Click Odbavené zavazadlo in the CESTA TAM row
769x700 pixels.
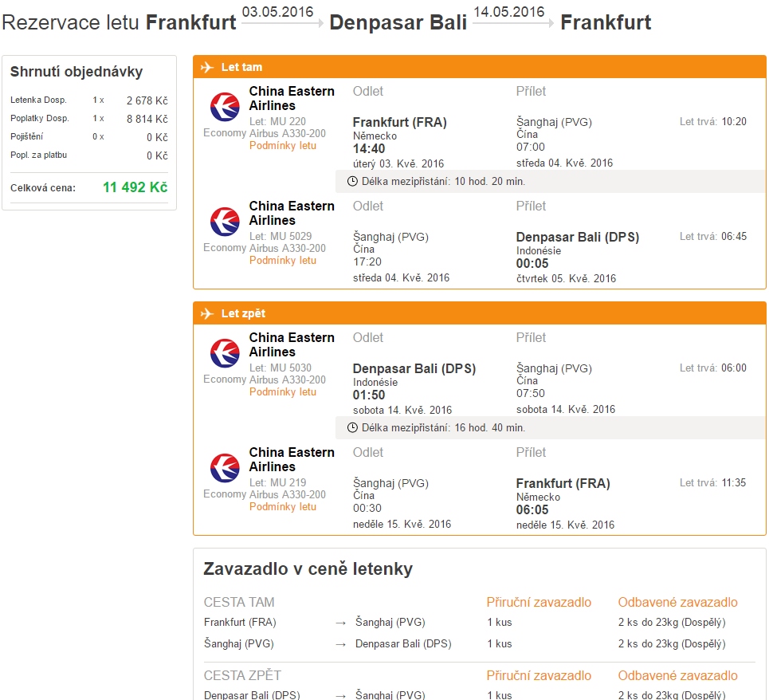678,603
